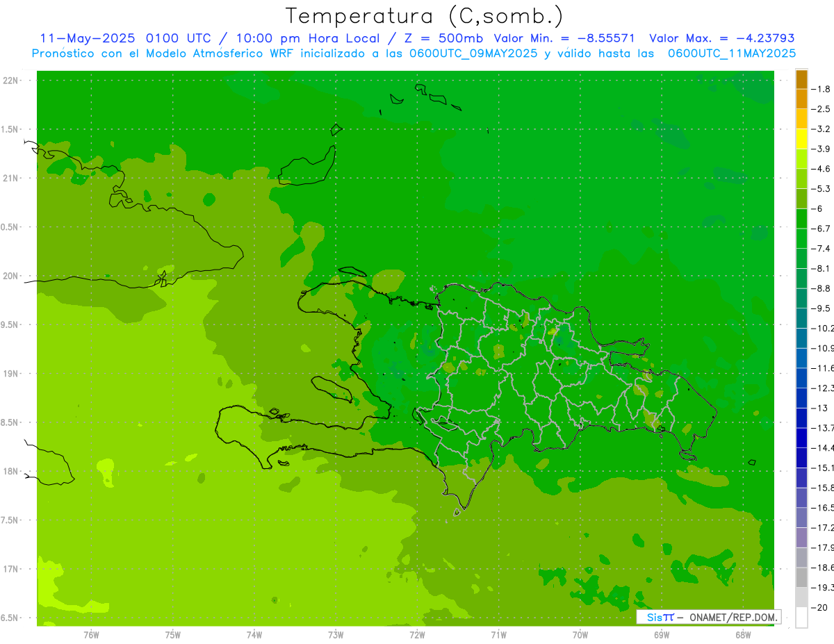Screen dimensions: 834x644
Task: Click the legend value -3.2
Action: (821, 129)
